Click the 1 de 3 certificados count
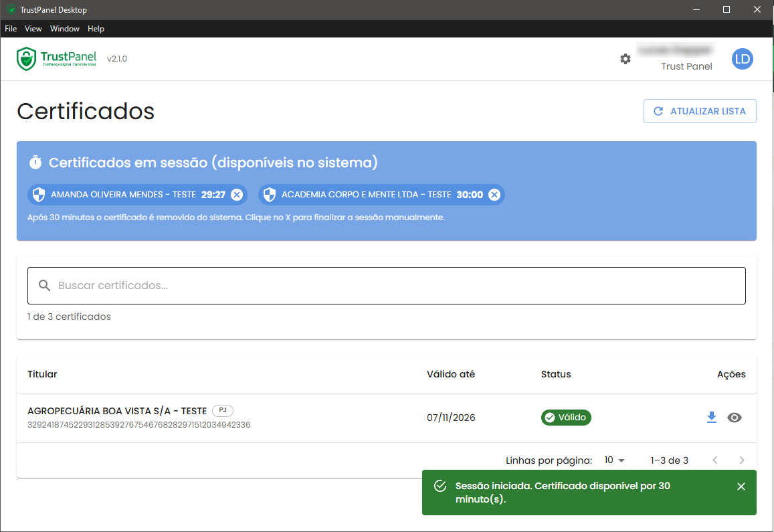 pos(69,317)
